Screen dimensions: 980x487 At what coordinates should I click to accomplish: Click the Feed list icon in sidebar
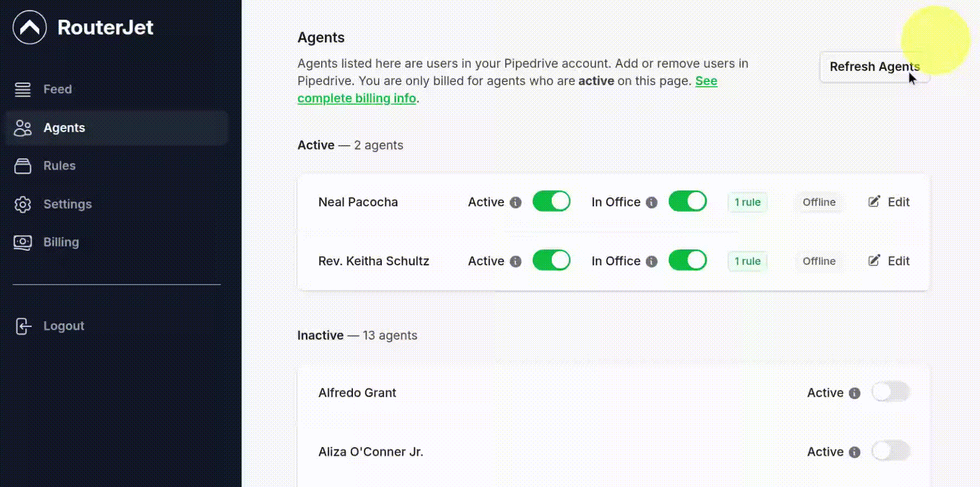click(22, 90)
